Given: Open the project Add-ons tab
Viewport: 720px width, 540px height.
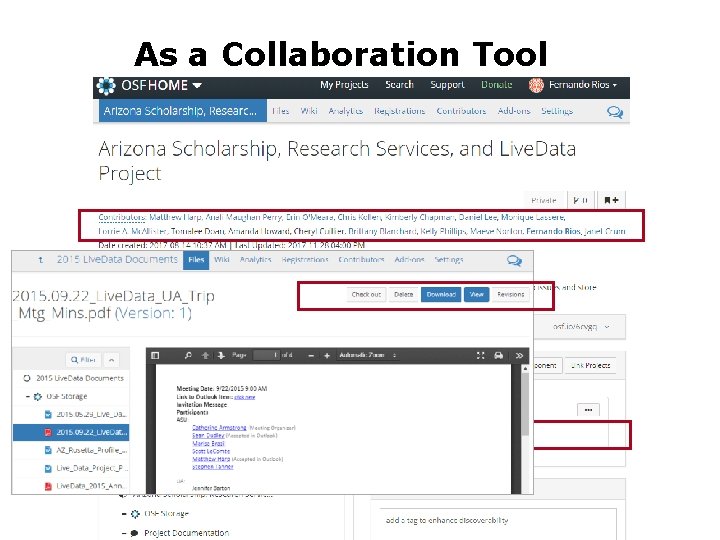Looking at the screenshot, I should tap(514, 111).
